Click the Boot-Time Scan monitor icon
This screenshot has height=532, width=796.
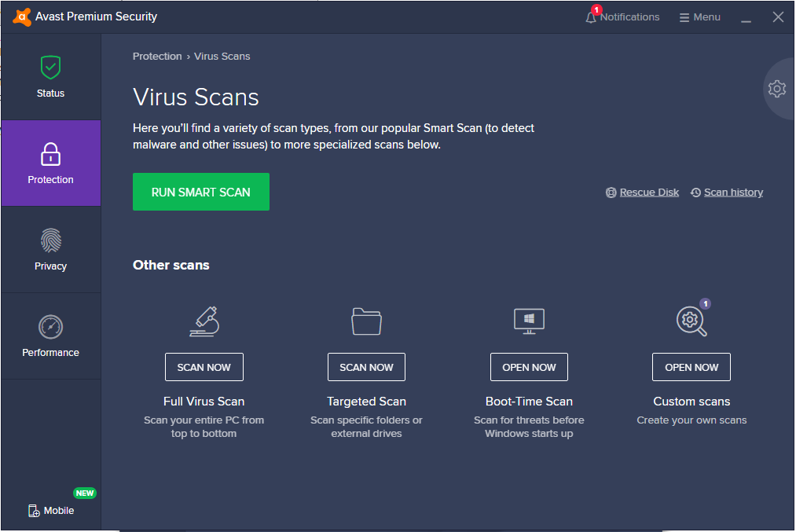(529, 321)
